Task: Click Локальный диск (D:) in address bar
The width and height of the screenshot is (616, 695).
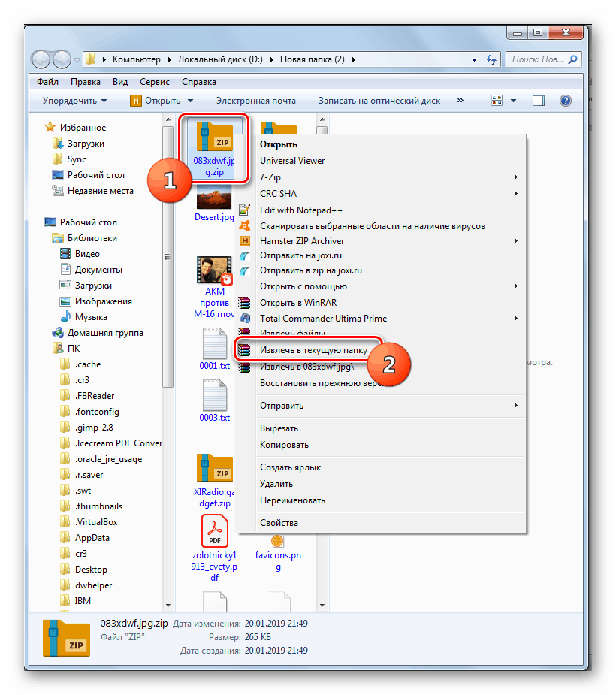Action: click(220, 59)
